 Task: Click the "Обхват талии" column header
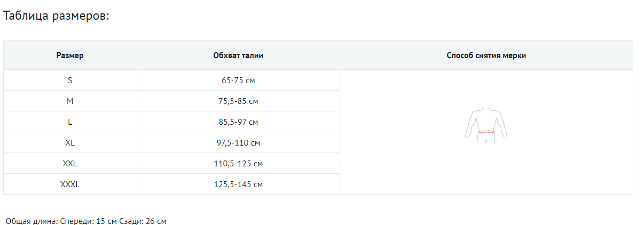click(x=238, y=55)
